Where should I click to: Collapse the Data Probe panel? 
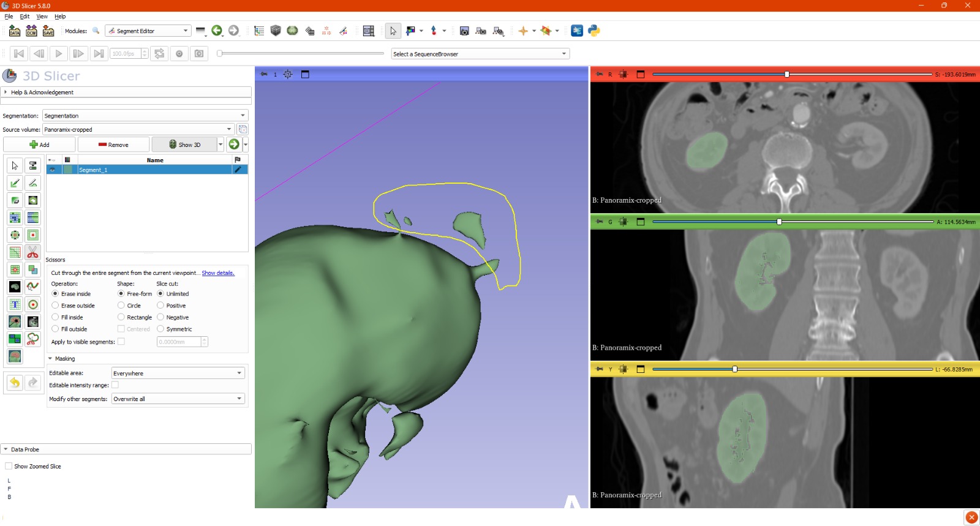point(126,449)
